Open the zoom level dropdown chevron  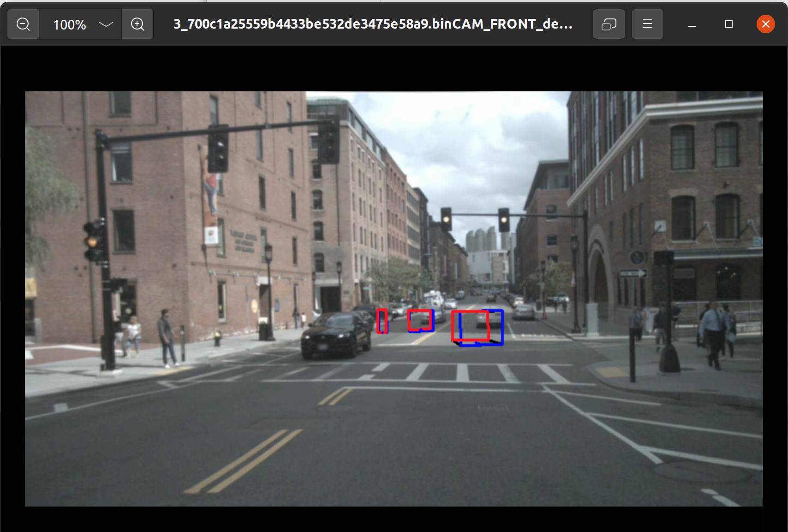(x=106, y=24)
